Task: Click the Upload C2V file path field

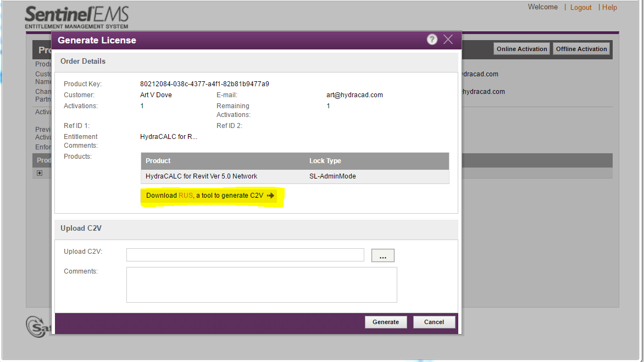Action: [x=245, y=255]
